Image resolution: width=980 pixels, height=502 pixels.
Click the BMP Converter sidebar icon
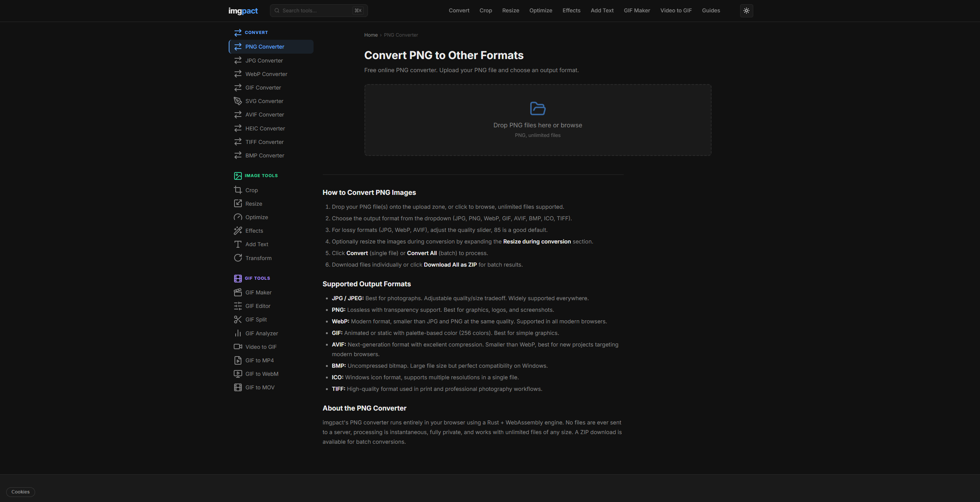pyautogui.click(x=238, y=156)
